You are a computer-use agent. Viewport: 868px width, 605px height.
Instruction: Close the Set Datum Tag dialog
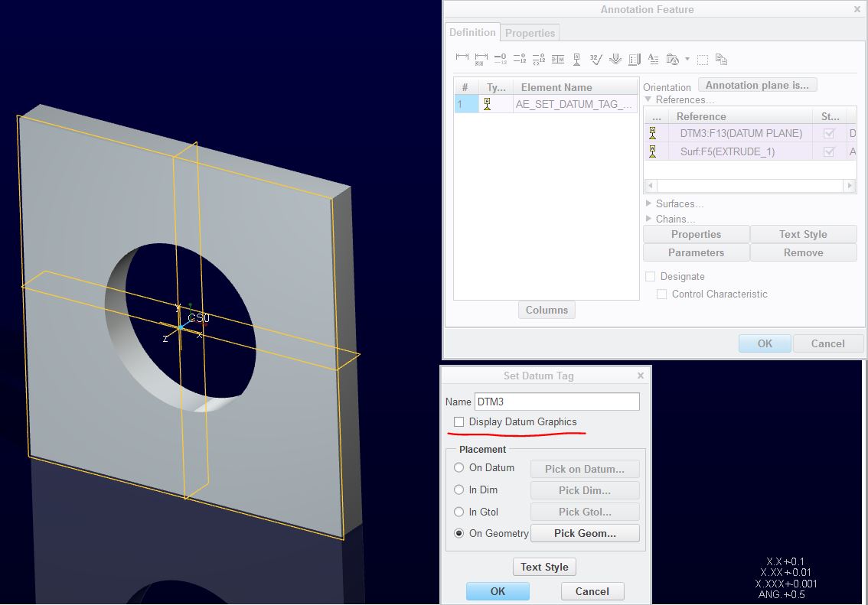point(641,376)
